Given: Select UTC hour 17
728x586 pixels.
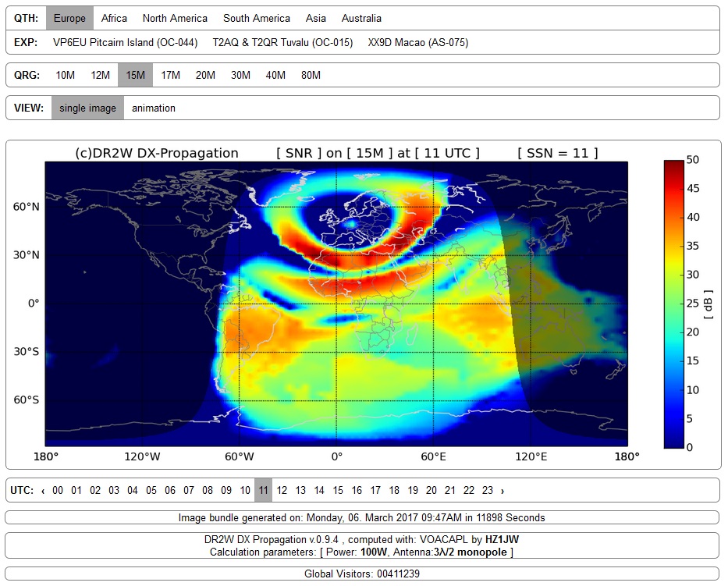Looking at the screenshot, I should pyautogui.click(x=375, y=490).
